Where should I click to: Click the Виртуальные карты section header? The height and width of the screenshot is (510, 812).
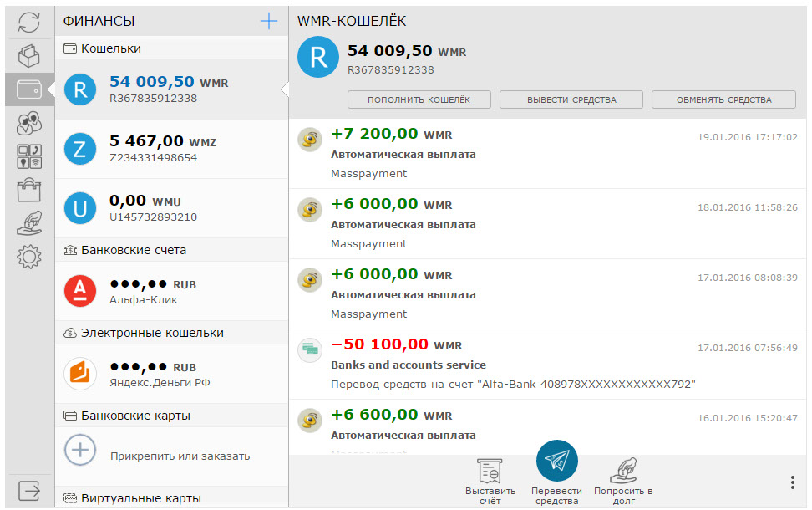click(x=171, y=497)
